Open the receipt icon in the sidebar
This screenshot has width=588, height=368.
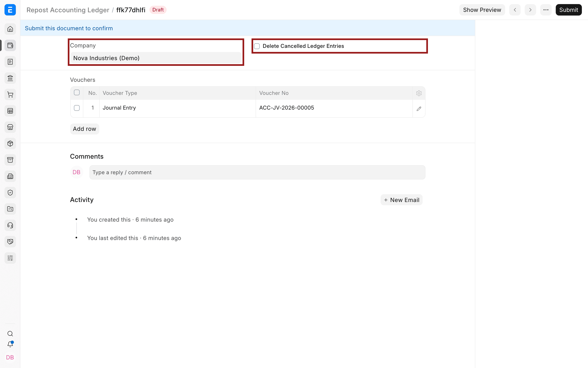tap(10, 62)
